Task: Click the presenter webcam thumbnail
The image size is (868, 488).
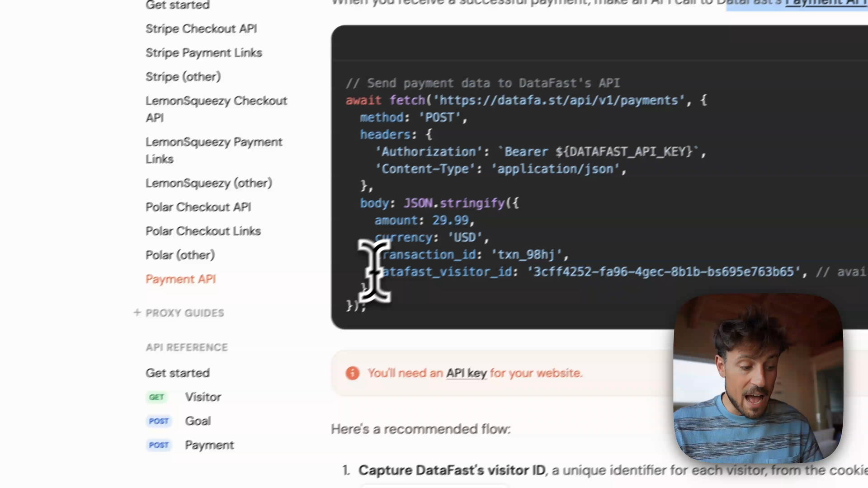Action: [x=758, y=378]
